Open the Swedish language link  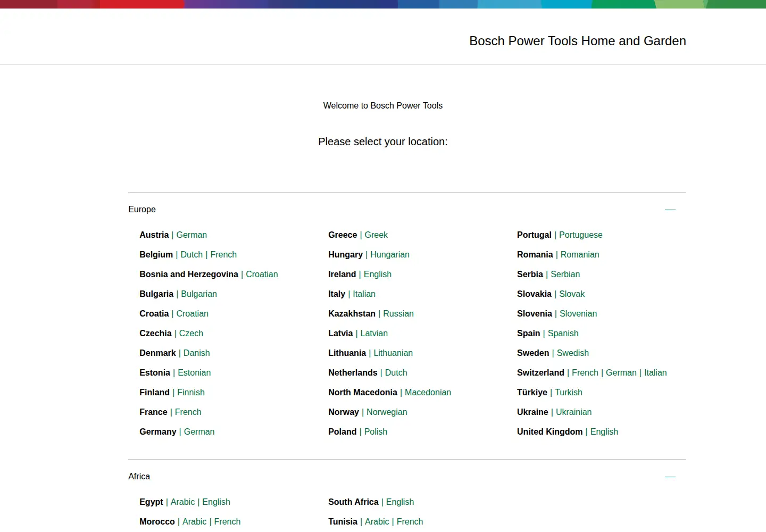[573, 353]
